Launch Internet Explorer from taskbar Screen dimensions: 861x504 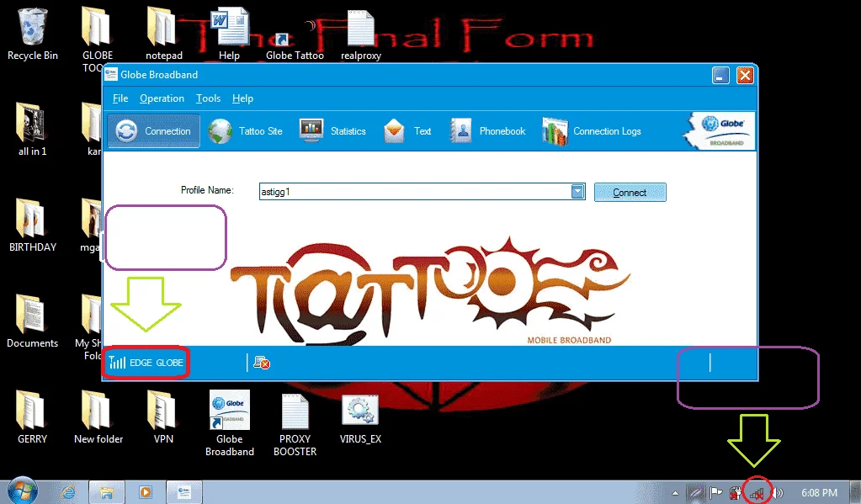click(69, 492)
